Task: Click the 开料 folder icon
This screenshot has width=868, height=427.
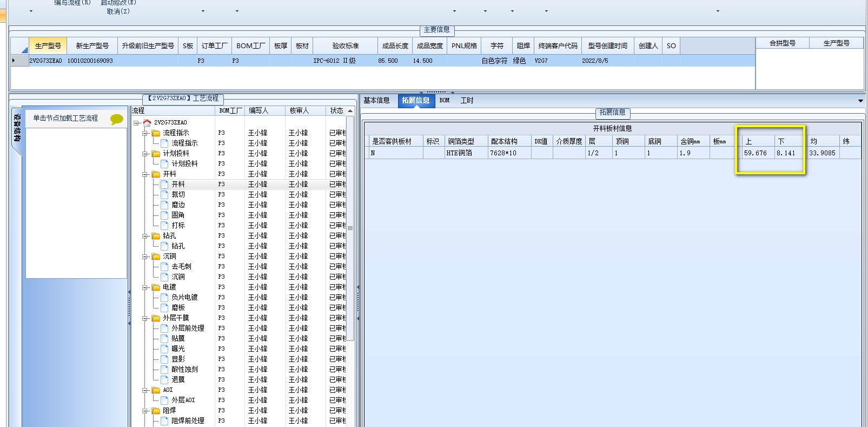Action: point(156,174)
